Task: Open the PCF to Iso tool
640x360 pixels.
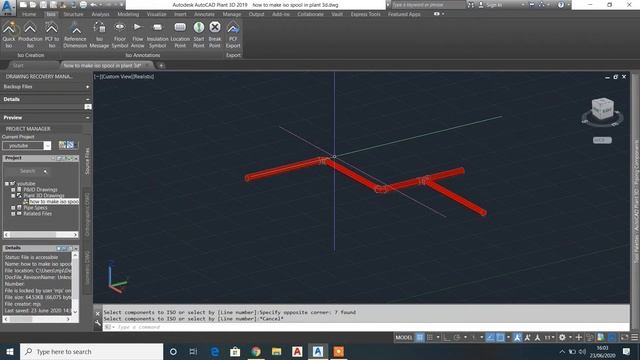Action: pyautogui.click(x=51, y=35)
